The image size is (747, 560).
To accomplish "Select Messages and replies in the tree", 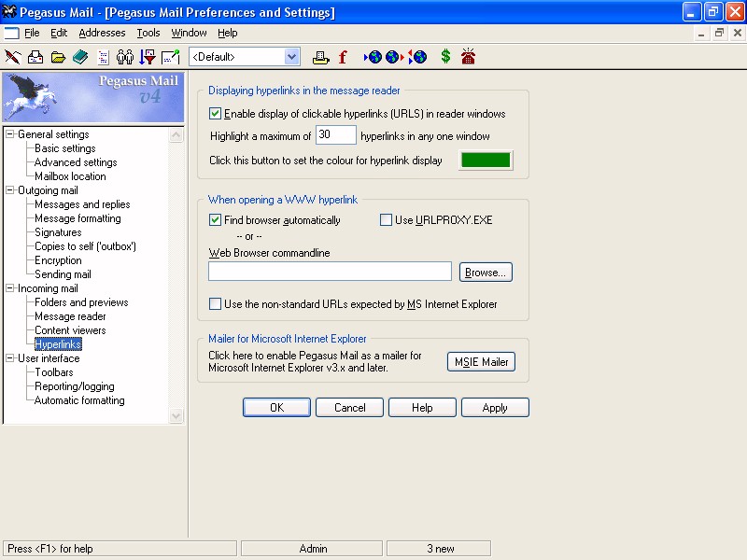I will pos(82,204).
